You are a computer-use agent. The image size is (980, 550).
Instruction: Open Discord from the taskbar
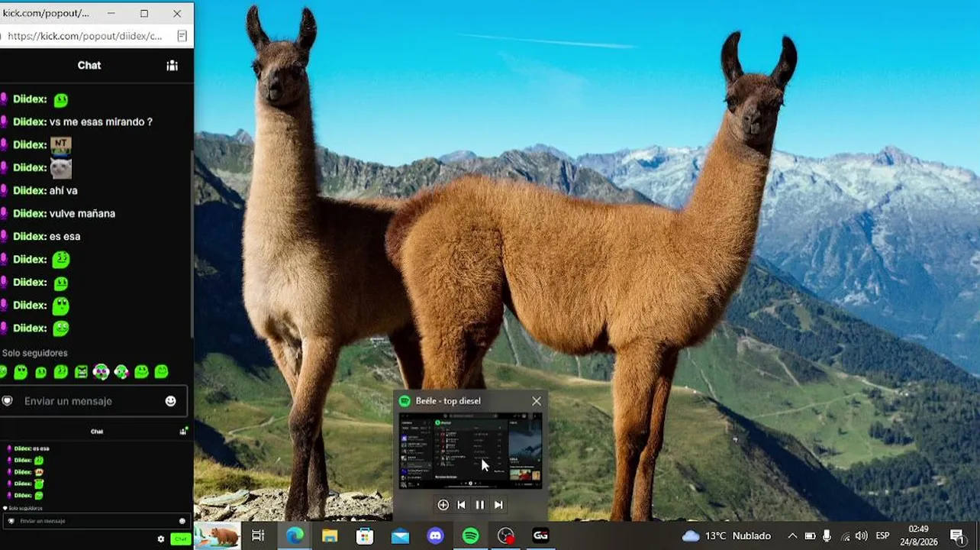point(435,536)
